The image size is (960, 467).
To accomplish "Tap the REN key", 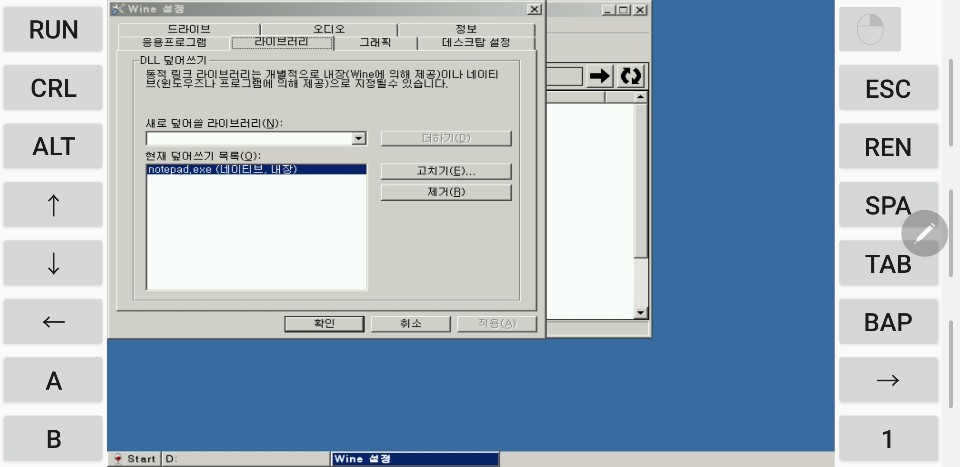I will [x=888, y=146].
